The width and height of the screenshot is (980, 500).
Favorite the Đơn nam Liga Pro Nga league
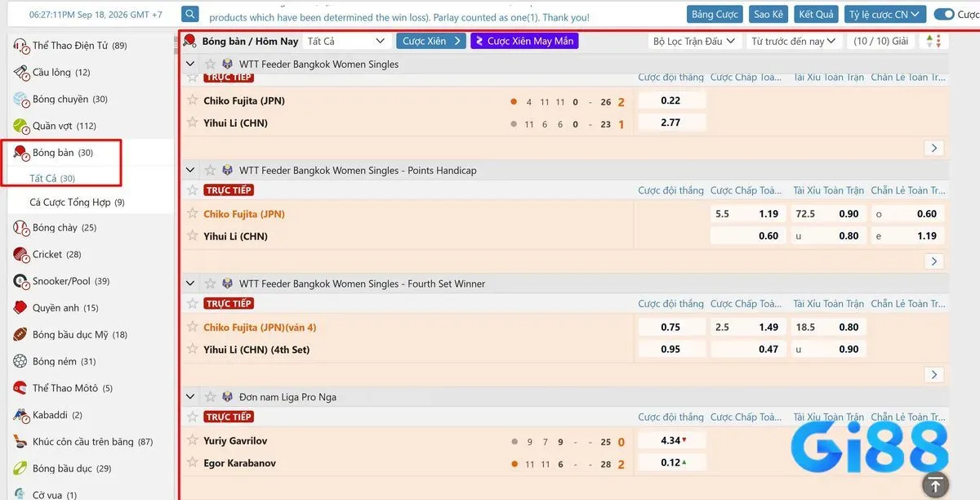point(211,397)
